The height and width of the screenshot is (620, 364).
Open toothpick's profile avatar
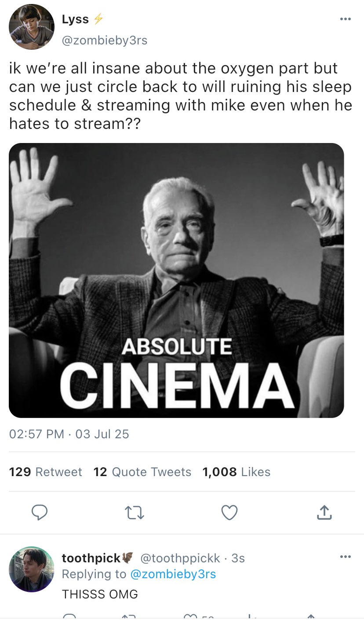31,569
